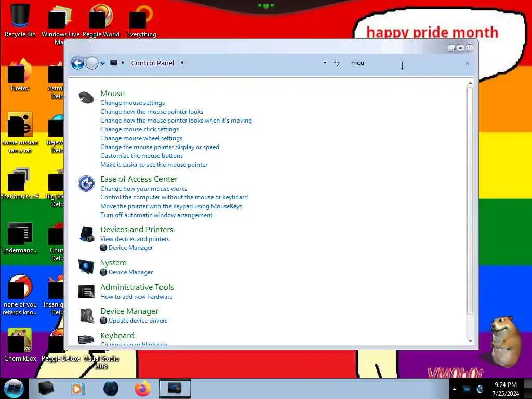
Task: Click the network tray icon
Action: (467, 389)
